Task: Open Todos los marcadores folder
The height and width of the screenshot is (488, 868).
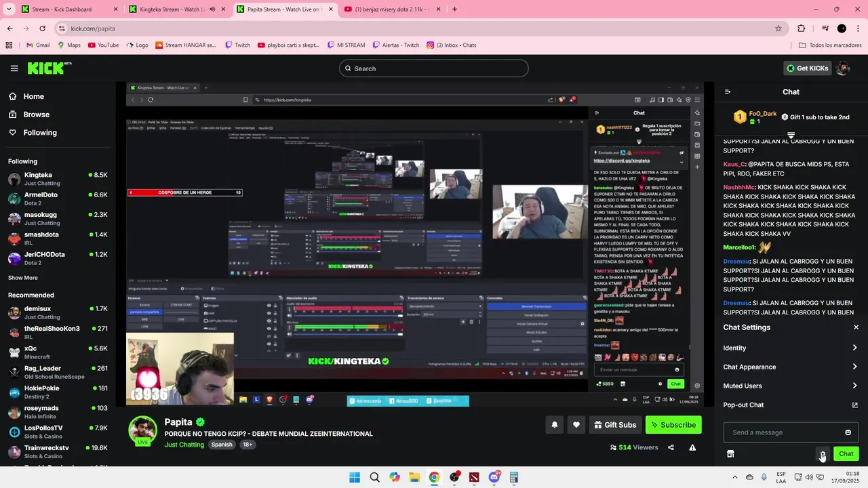Action: (830, 45)
